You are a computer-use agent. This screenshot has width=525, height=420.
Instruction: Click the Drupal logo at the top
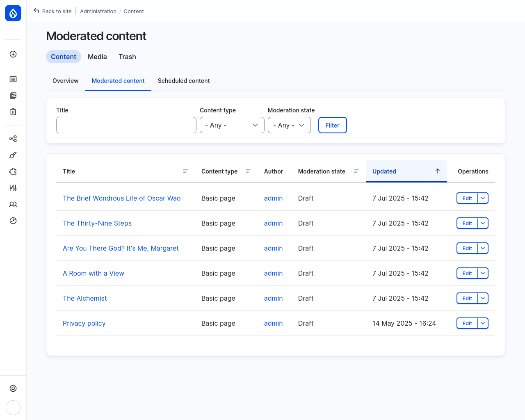(13, 13)
